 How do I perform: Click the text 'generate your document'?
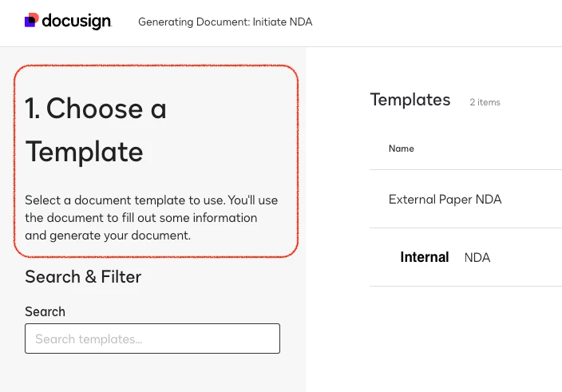(x=120, y=236)
